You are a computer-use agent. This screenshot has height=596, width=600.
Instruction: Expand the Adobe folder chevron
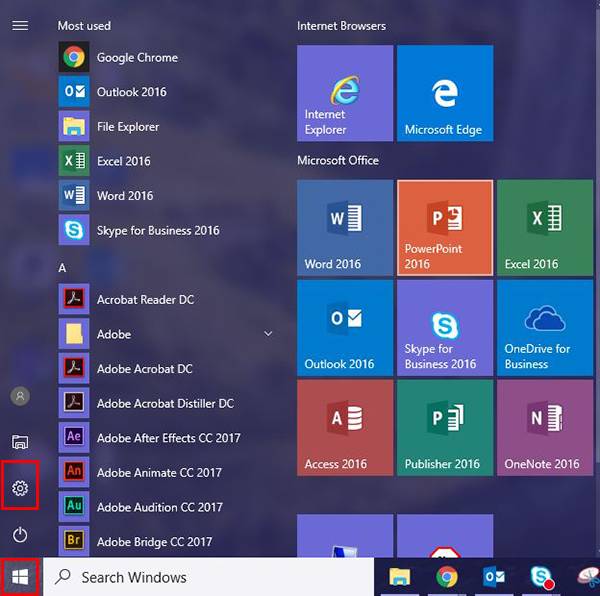click(x=268, y=334)
